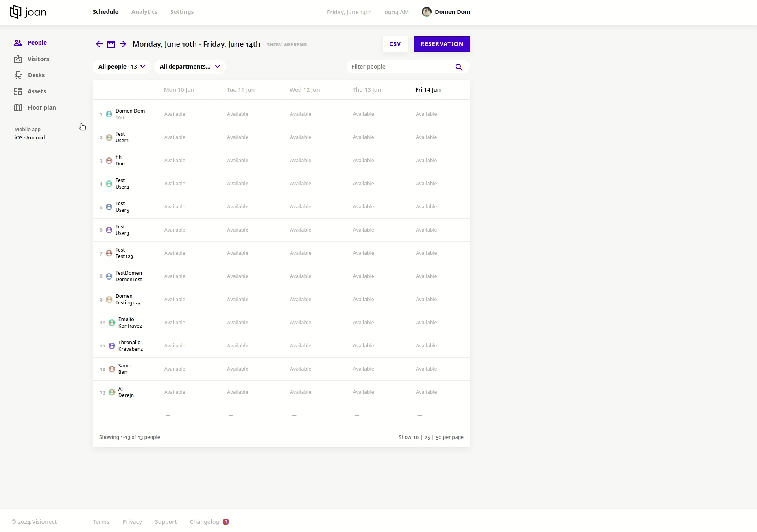This screenshot has height=532, width=757.
Task: Show 50 people per page
Action: coord(438,437)
